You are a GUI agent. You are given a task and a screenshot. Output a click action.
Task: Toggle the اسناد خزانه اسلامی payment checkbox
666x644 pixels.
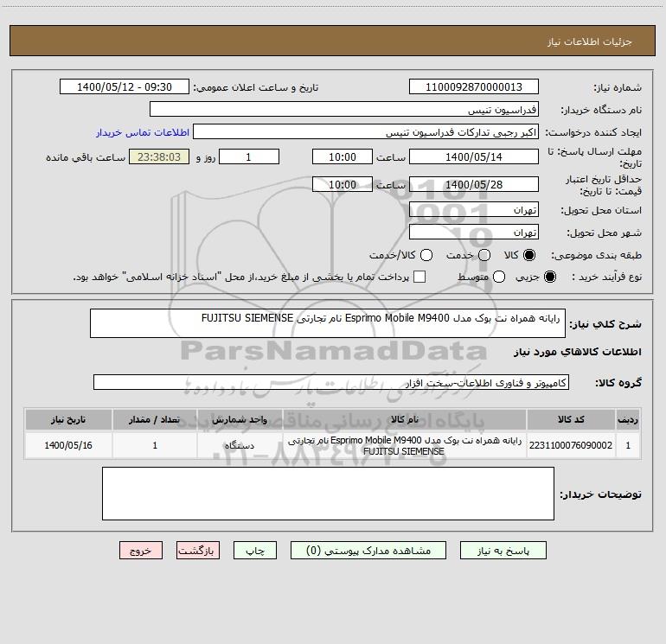tap(419, 277)
